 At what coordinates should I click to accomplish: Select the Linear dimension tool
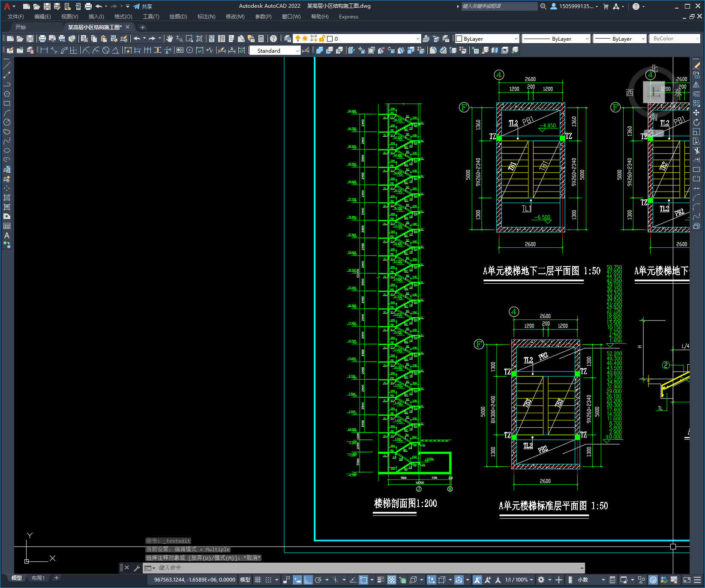pyautogui.click(x=44, y=50)
